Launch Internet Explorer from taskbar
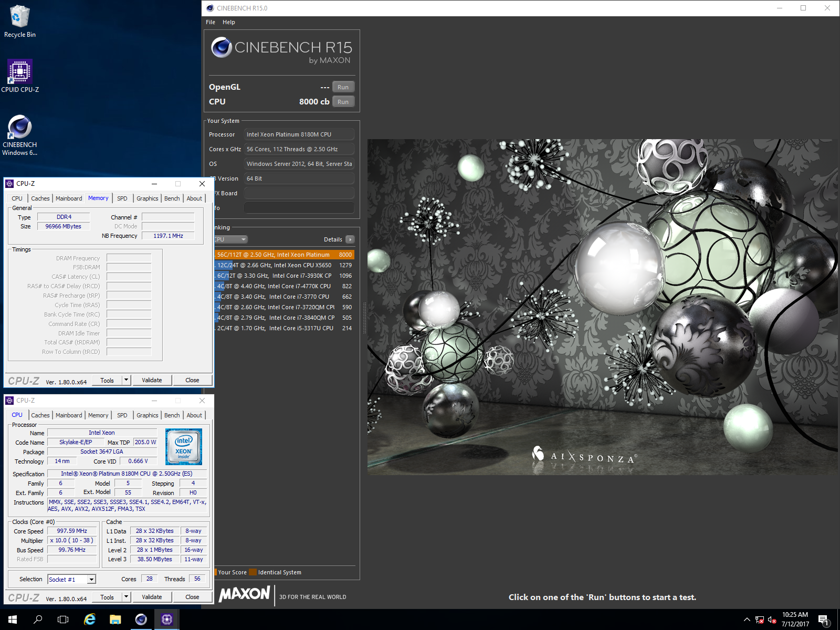840x630 pixels. pos(90,619)
